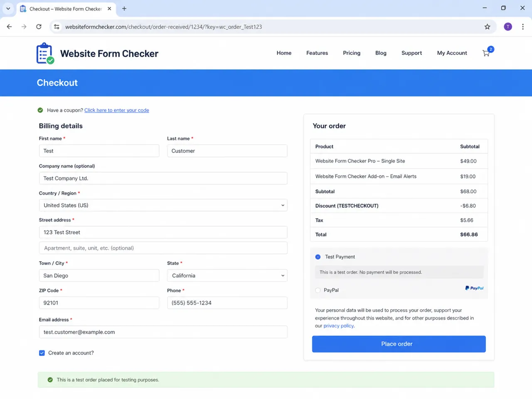
Task: Click the ZIP Code field
Action: click(x=99, y=303)
